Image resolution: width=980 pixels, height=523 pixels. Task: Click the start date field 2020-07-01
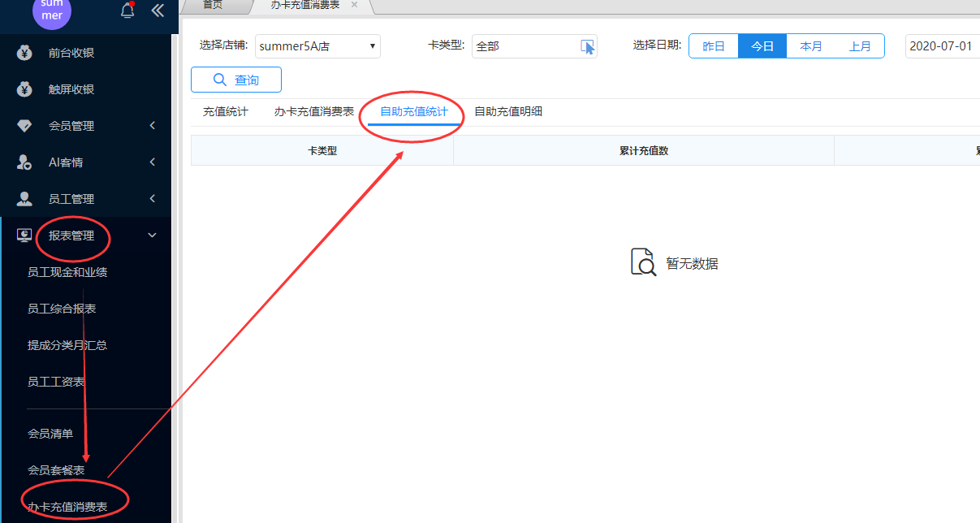943,46
